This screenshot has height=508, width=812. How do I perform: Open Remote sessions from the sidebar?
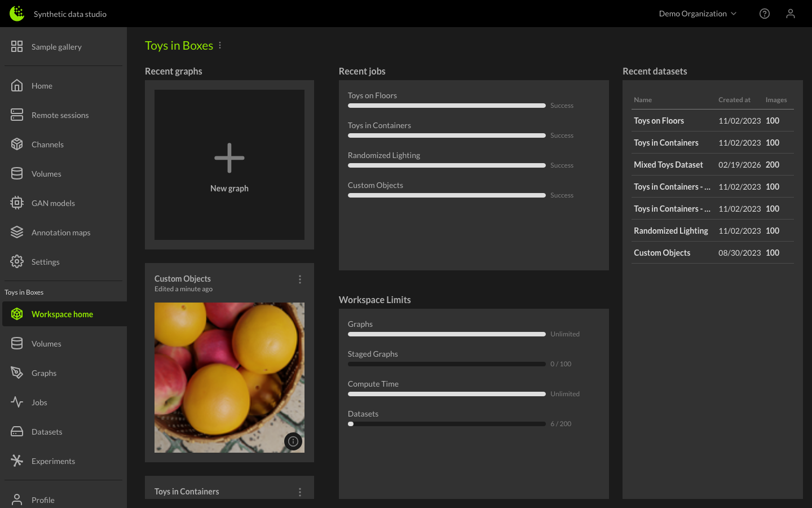pos(60,115)
